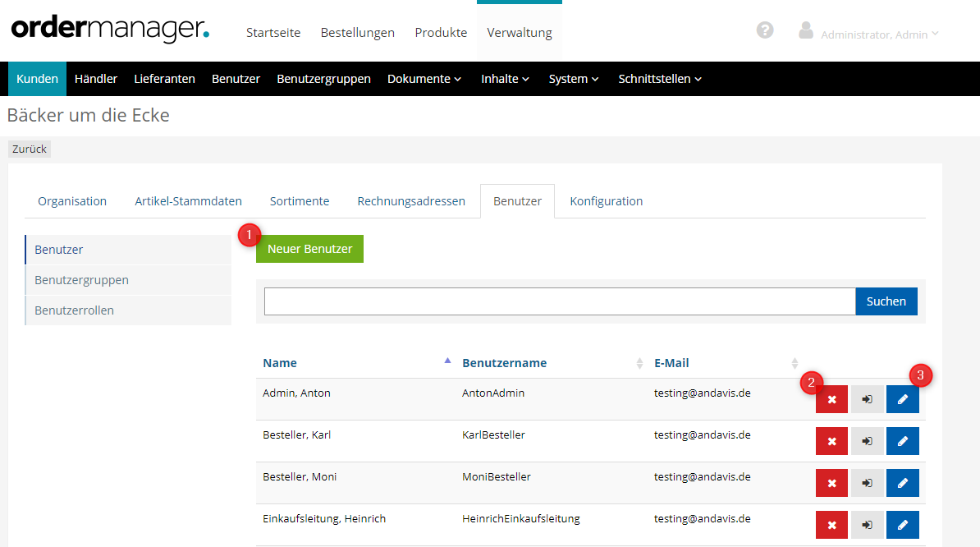Screen dimensions: 980x547
Task: Delete user Besteller, Karl
Action: 831,441
